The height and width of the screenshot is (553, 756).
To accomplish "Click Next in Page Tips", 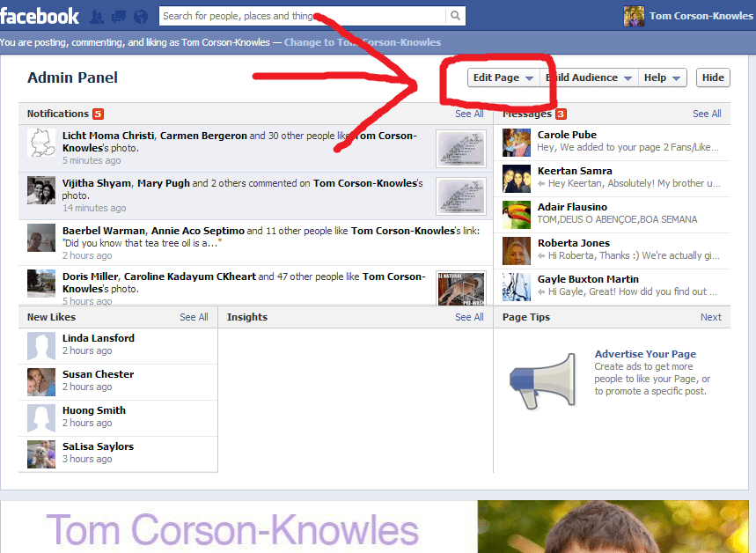I will click(x=711, y=317).
